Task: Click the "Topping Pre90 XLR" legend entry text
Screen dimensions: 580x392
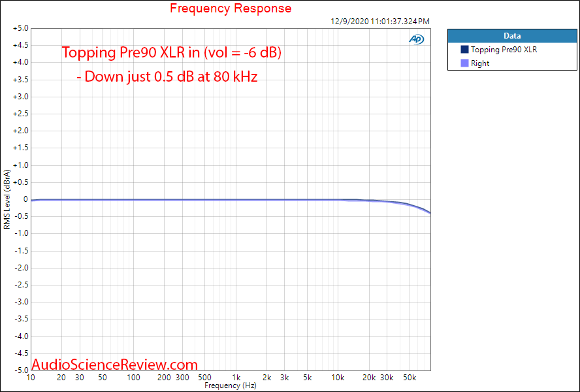Action: [x=504, y=50]
